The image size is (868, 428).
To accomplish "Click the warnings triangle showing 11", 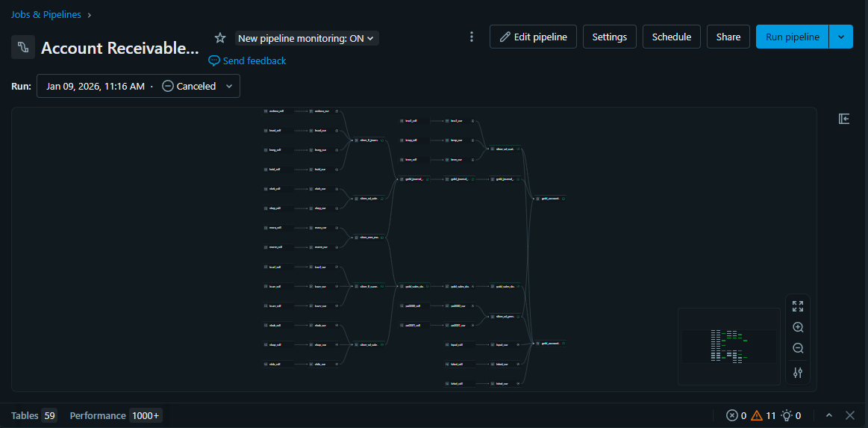I will pyautogui.click(x=764, y=415).
